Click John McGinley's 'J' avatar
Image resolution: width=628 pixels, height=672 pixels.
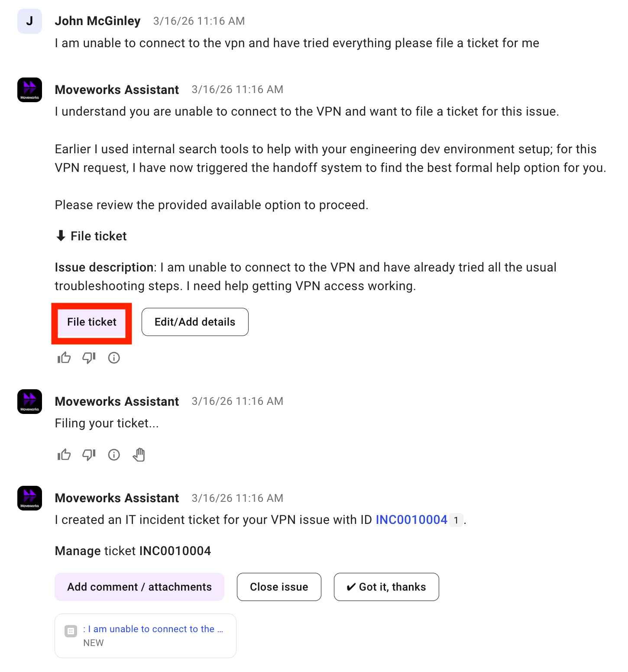29,21
